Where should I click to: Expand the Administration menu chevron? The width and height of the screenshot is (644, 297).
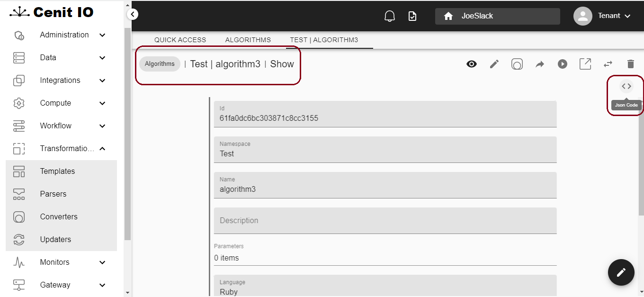pos(102,35)
